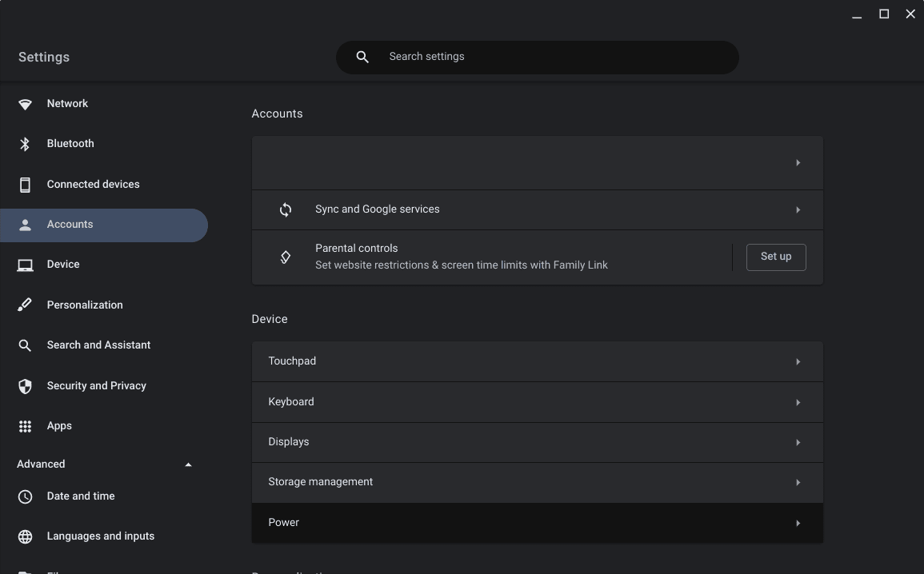
Task: Collapse the Advanced section arrow
Action: coord(188,465)
